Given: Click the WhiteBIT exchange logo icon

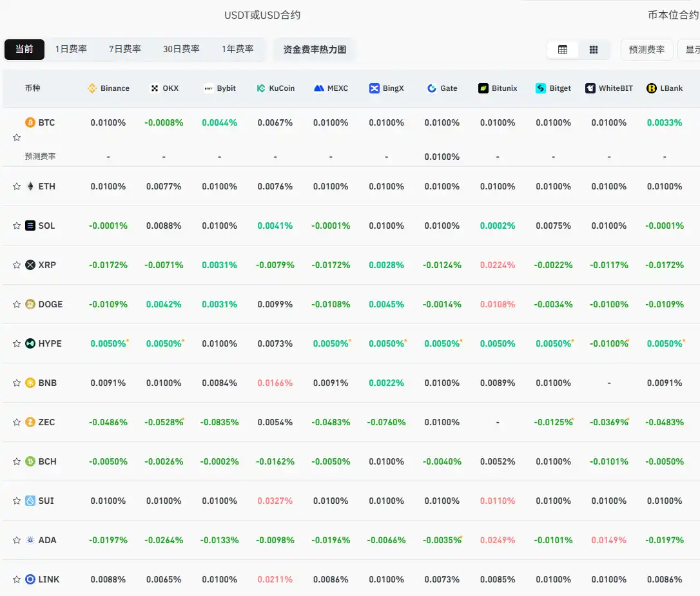Looking at the screenshot, I should click(590, 88).
